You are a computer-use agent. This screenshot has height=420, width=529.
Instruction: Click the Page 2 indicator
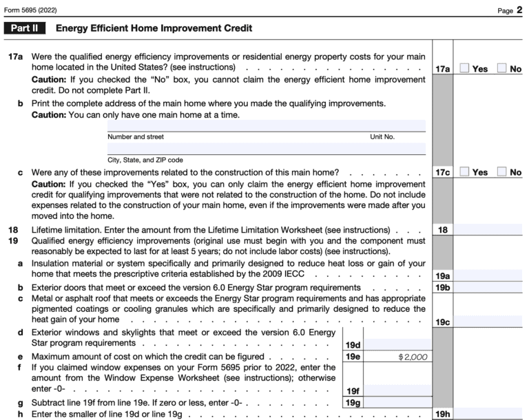point(509,8)
